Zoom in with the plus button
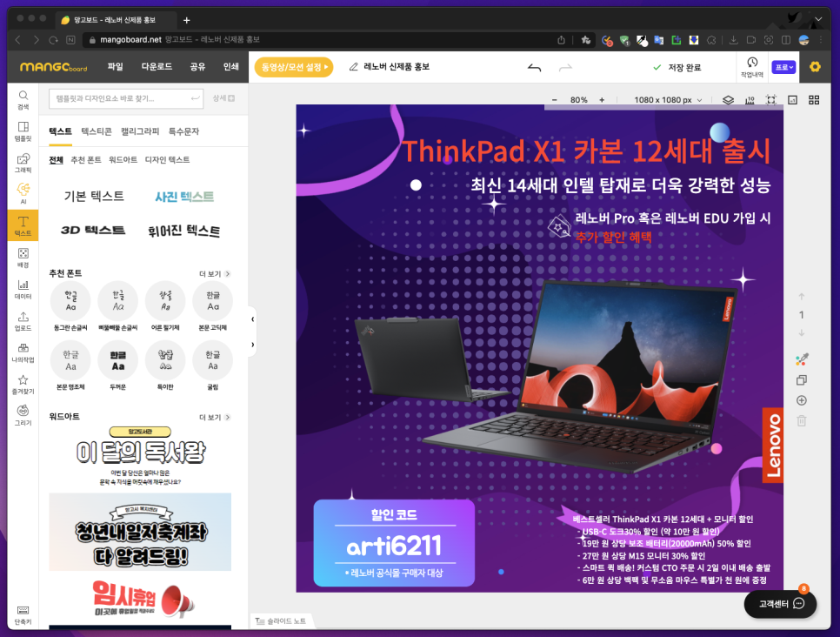 (x=602, y=100)
